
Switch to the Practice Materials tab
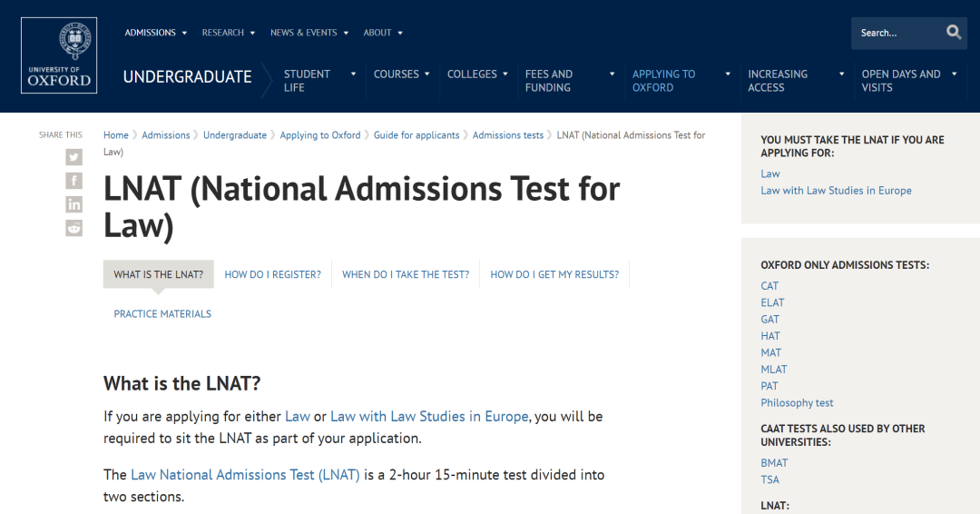[x=162, y=314]
